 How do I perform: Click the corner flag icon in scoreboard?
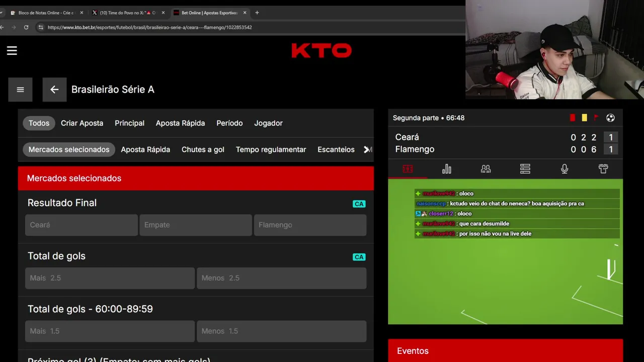(x=596, y=118)
